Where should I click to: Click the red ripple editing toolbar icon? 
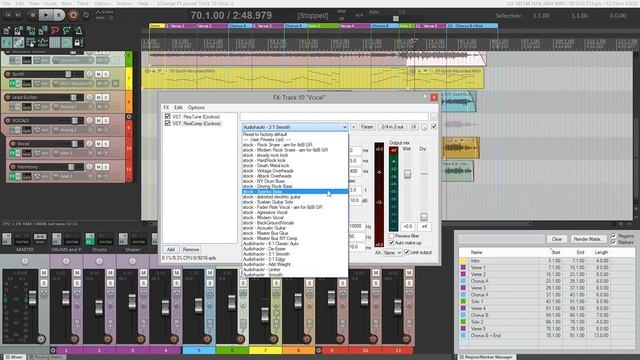click(x=55, y=31)
